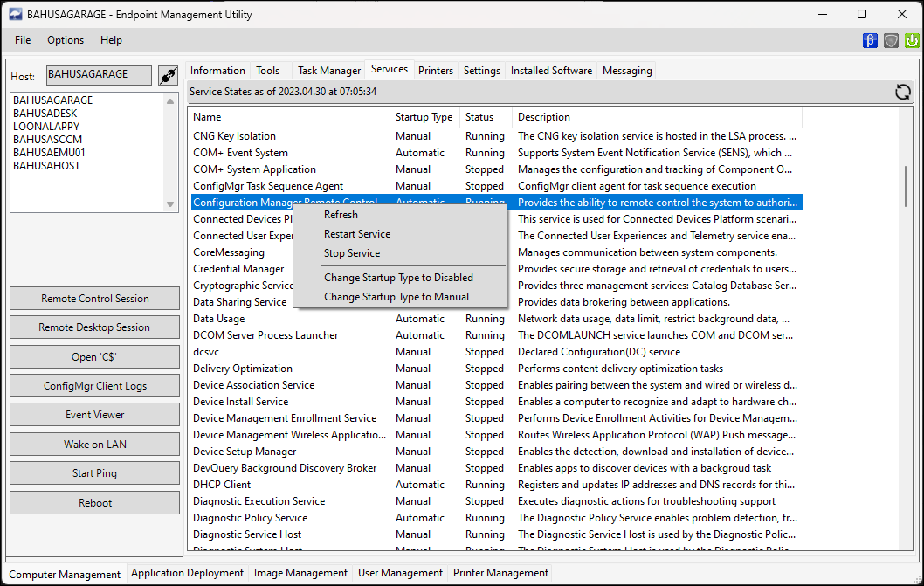The height and width of the screenshot is (586, 924).
Task: Sort by Status column header
Action: point(486,117)
